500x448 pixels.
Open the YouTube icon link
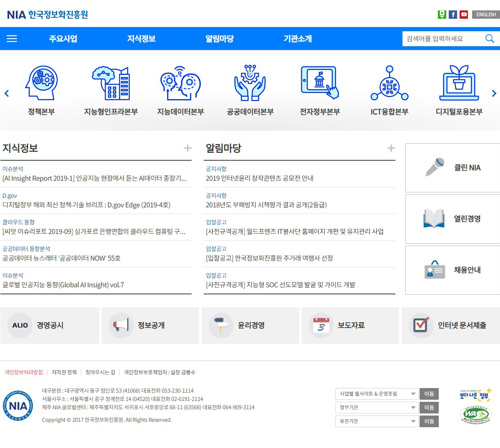click(x=464, y=15)
